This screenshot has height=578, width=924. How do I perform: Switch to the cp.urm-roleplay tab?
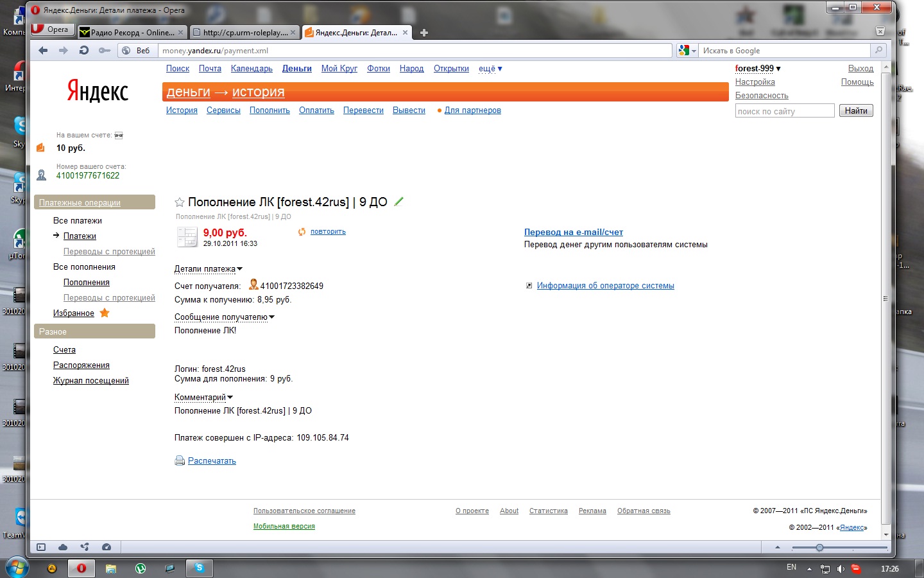(x=244, y=32)
